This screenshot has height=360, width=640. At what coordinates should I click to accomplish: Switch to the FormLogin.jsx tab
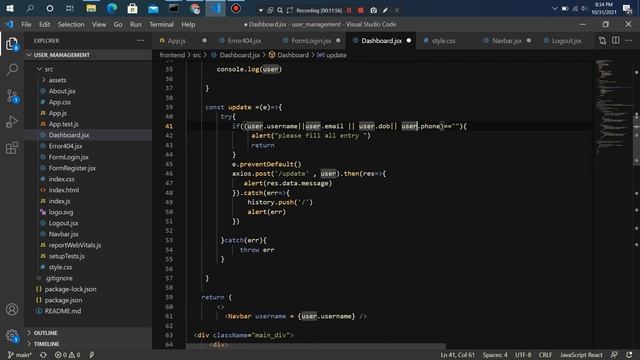(x=311, y=41)
